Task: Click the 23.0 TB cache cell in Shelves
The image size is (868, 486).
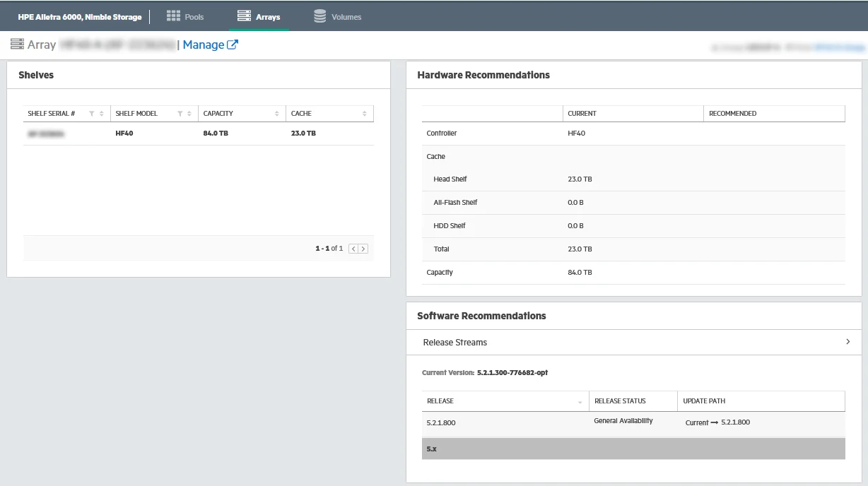Action: point(303,133)
